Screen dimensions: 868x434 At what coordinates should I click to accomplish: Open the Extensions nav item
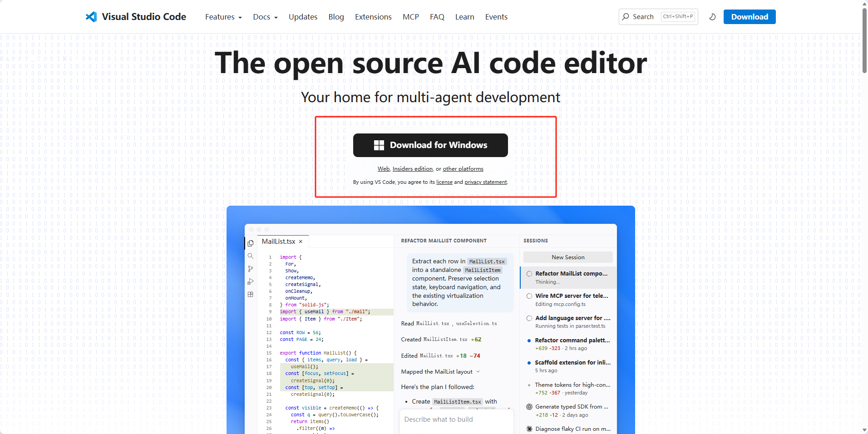[x=373, y=17]
